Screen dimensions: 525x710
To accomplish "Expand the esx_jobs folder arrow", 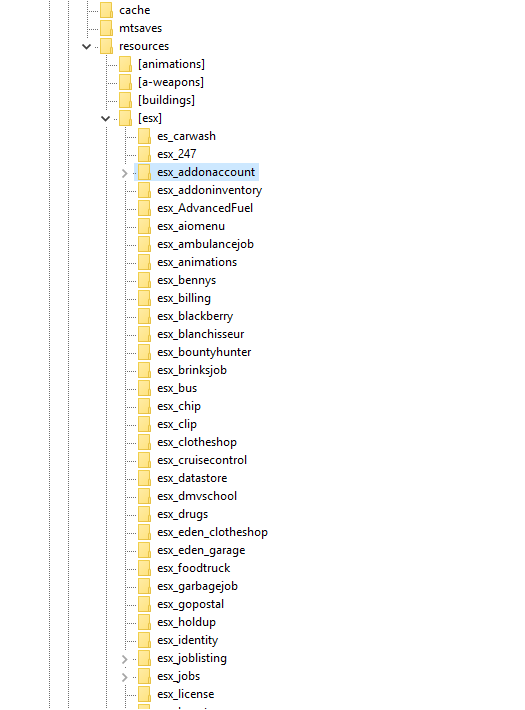I will click(x=125, y=677).
